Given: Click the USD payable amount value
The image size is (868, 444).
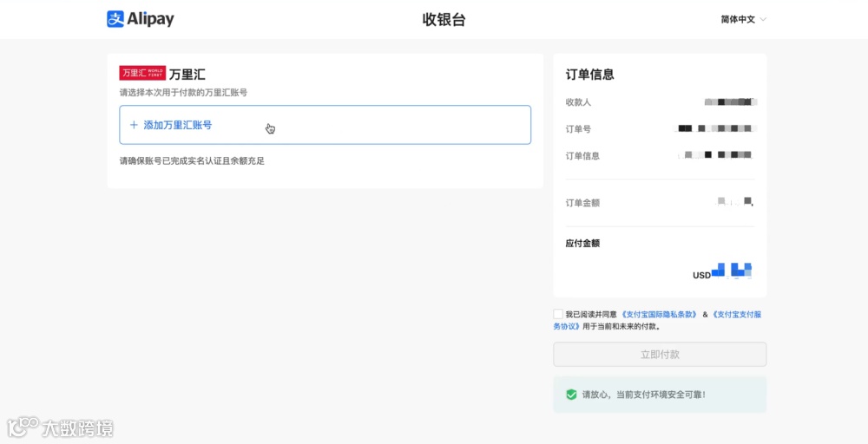Looking at the screenshot, I should click(722, 271).
